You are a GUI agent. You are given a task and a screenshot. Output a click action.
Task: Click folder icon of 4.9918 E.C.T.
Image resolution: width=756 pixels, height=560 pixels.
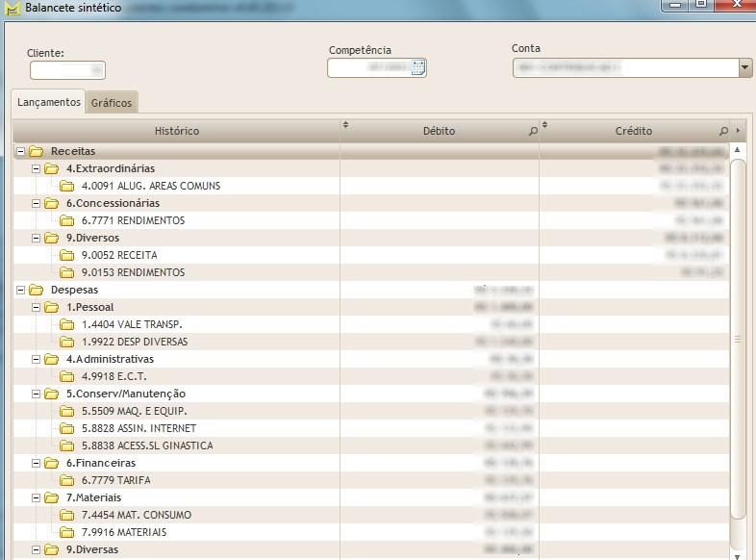(x=67, y=376)
